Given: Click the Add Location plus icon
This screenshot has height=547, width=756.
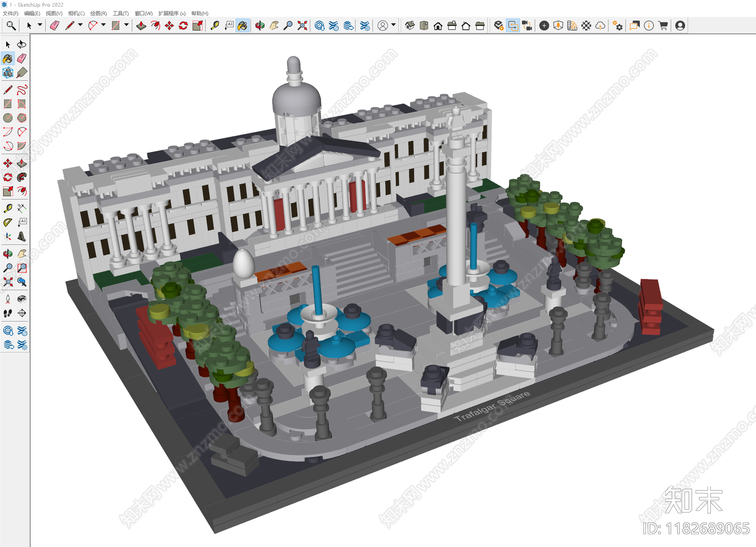Looking at the screenshot, I should coord(544,26).
